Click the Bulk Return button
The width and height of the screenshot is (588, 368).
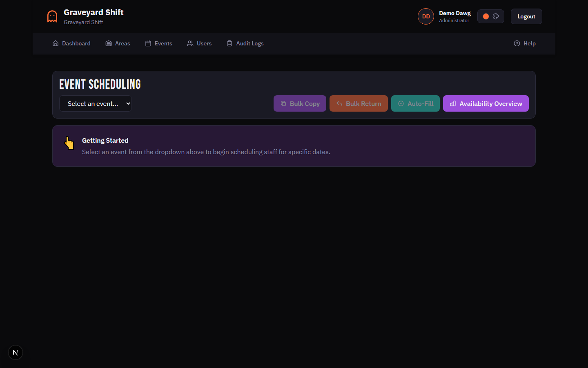tap(359, 103)
